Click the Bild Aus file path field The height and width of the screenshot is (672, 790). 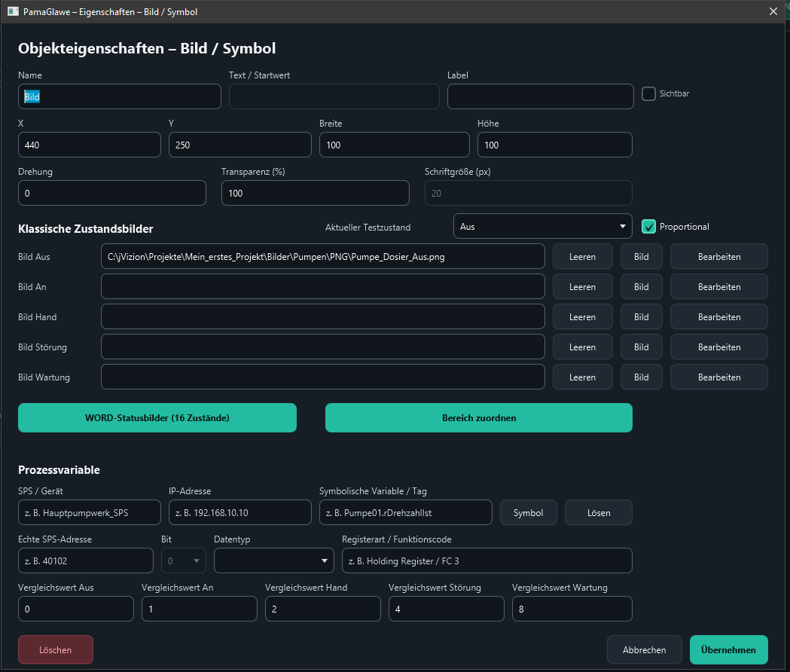point(322,257)
